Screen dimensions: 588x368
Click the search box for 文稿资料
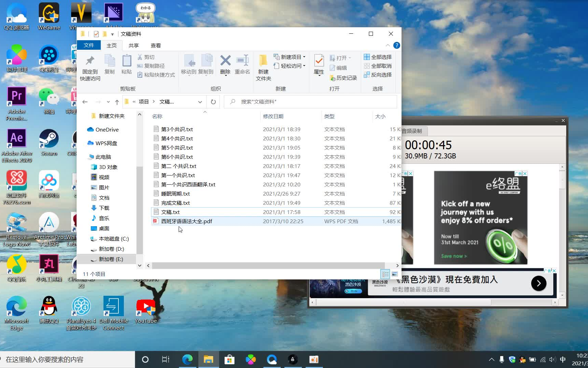(310, 102)
